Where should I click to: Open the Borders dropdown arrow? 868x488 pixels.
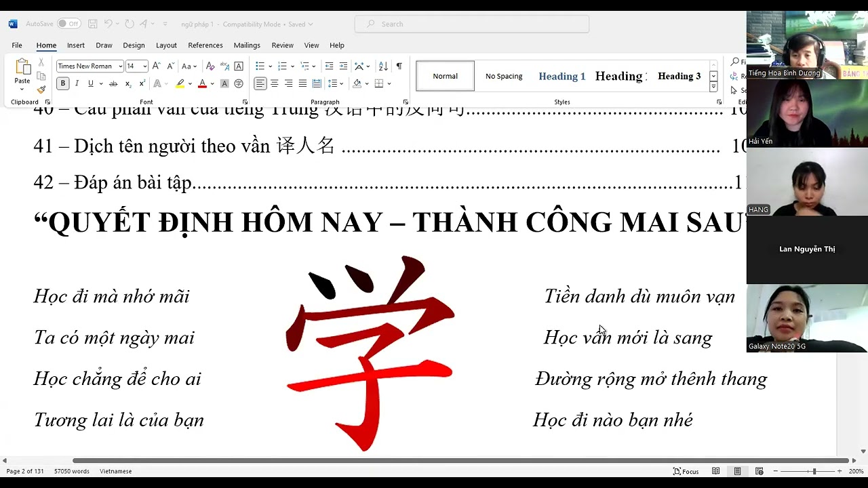(x=389, y=83)
